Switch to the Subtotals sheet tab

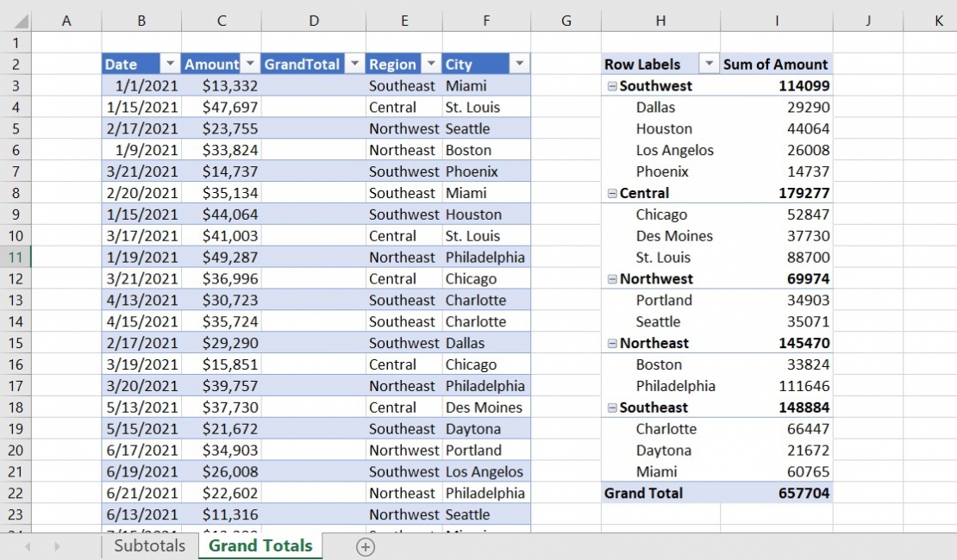pos(148,545)
